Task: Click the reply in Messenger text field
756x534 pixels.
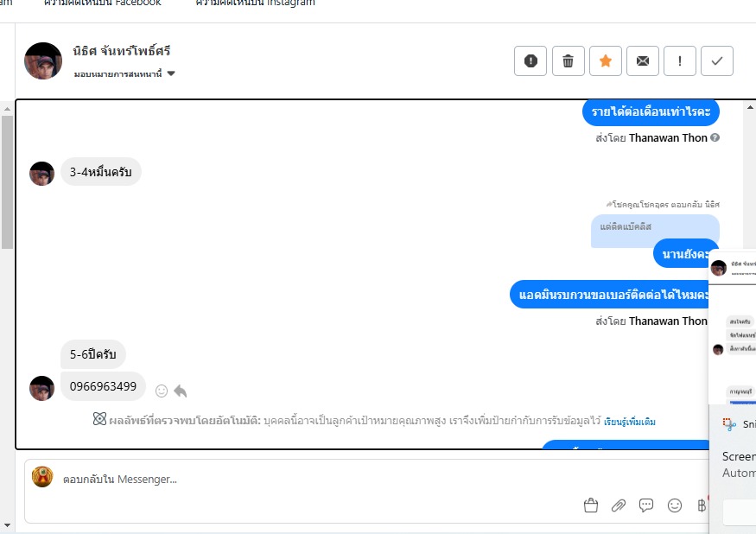Action: (366, 480)
